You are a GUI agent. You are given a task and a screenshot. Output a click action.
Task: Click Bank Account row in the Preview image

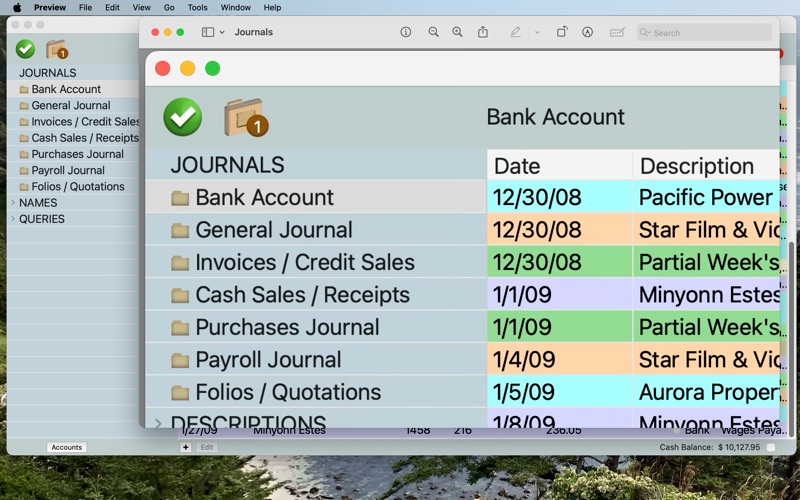(316, 197)
